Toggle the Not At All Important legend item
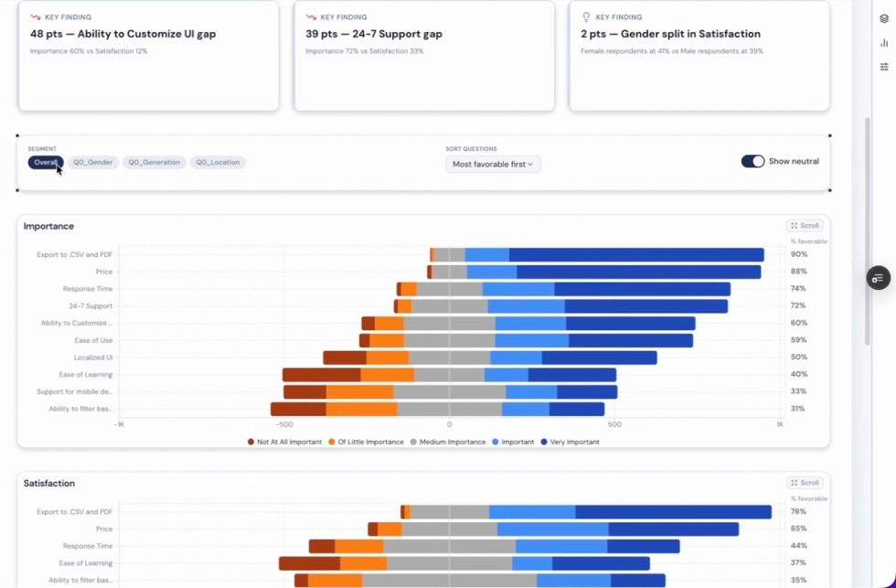This screenshot has height=588, width=896. pos(284,442)
